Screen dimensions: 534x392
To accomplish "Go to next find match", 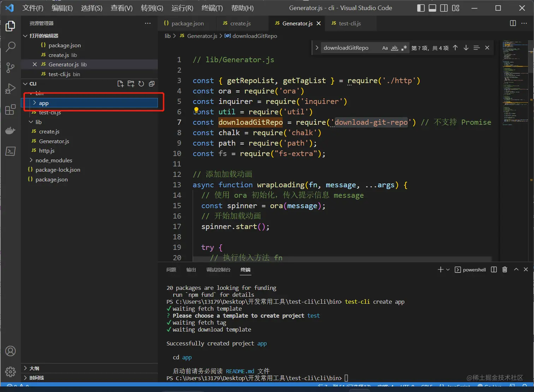I will coord(466,48).
